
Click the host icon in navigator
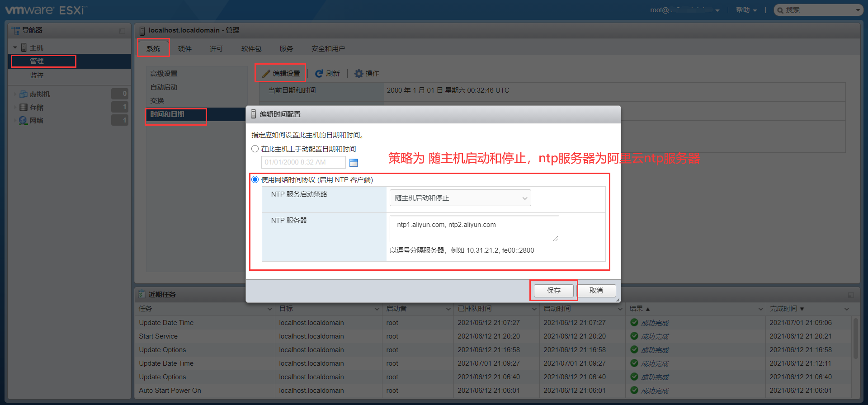(x=24, y=47)
